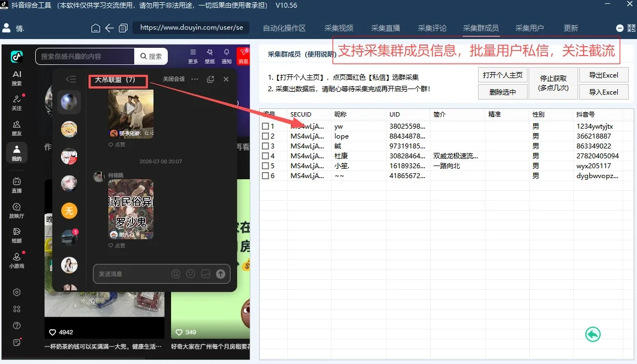
Task: Click the green back arrow circle icon
Action: [x=593, y=334]
